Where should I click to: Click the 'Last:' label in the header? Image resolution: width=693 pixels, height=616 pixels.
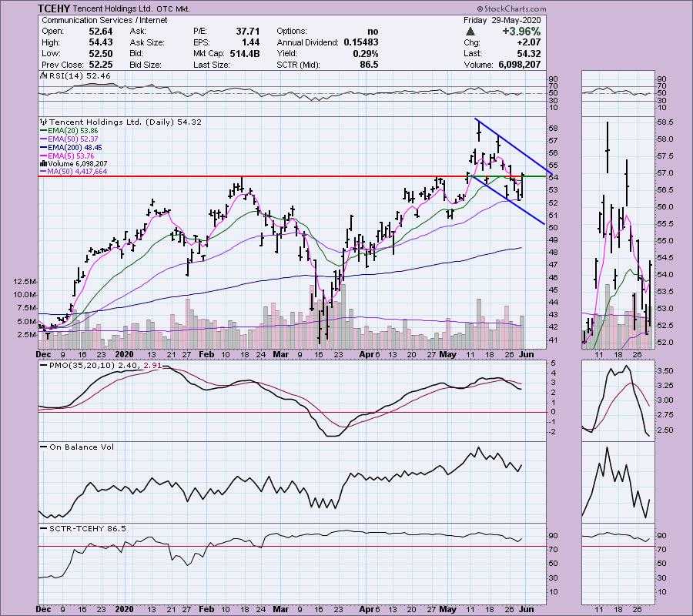tap(473, 53)
